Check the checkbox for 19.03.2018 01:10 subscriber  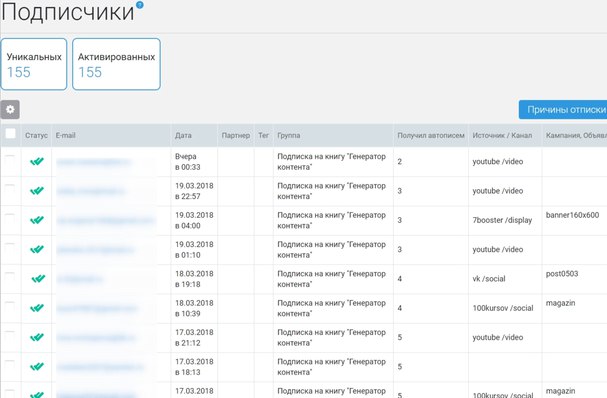tap(10, 247)
